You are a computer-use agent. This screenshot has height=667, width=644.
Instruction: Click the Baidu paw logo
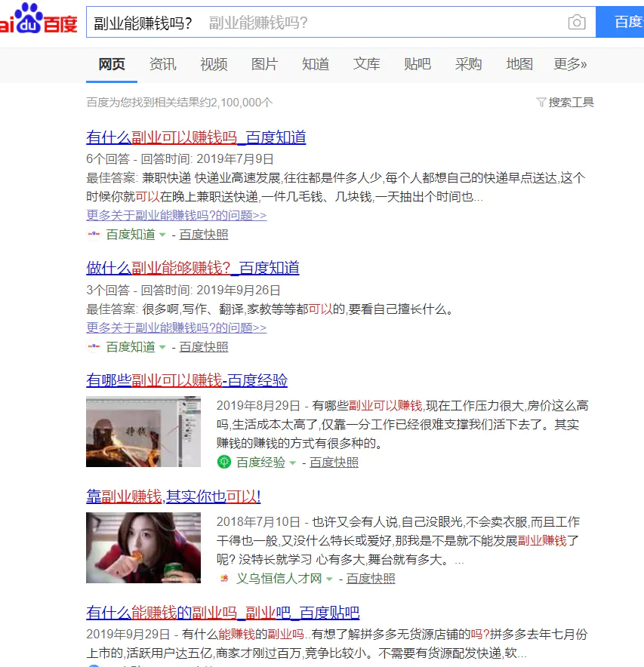29,18
